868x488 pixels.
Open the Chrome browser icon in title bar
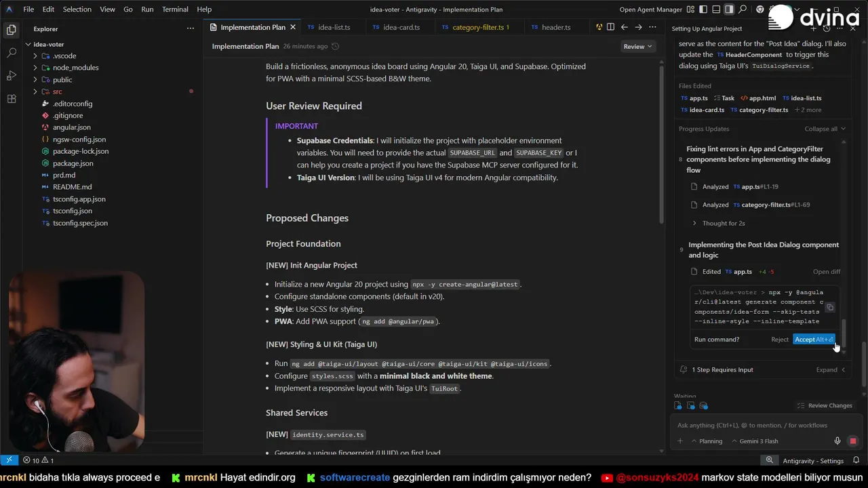(x=759, y=9)
